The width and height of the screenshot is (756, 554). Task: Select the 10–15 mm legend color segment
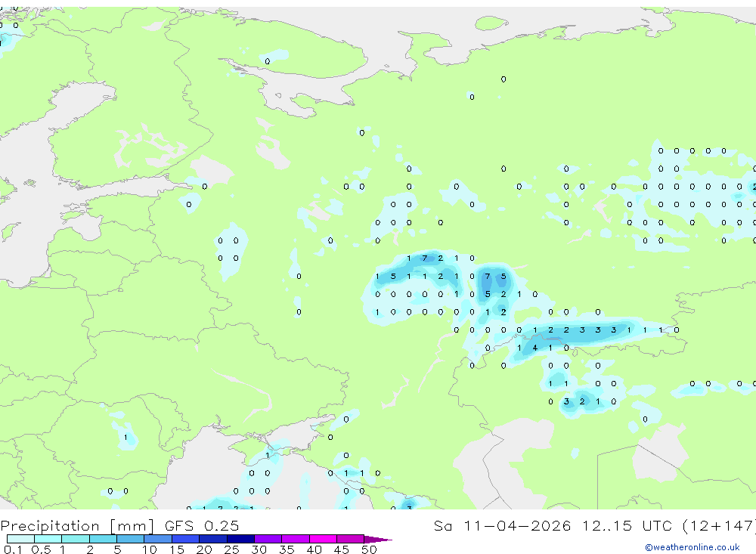[158, 539]
